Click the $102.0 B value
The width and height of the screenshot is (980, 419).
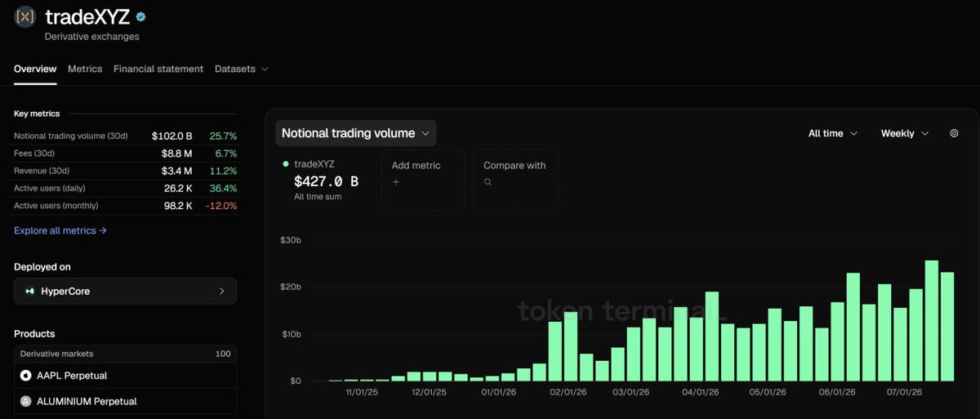point(171,136)
